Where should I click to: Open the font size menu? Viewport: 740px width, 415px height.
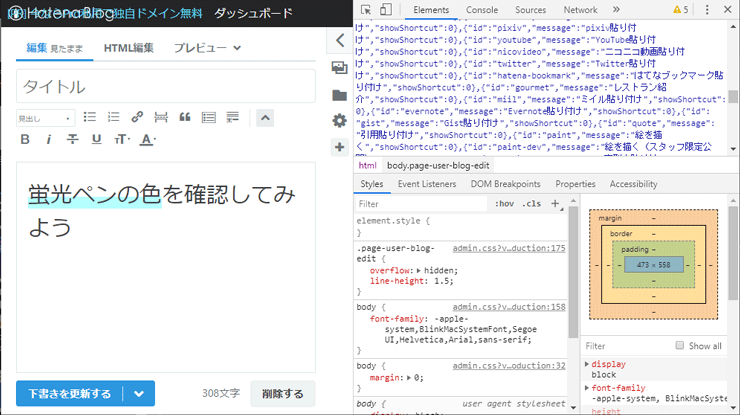[122, 139]
